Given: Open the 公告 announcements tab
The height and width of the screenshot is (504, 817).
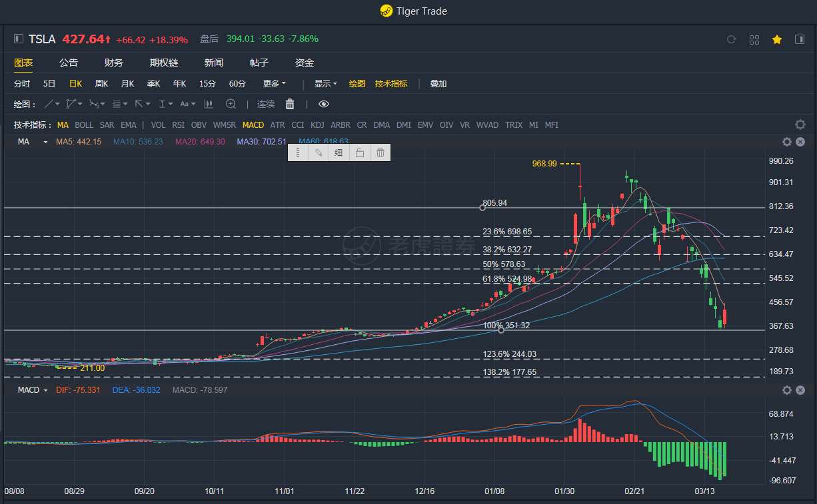Looking at the screenshot, I should [x=69, y=63].
